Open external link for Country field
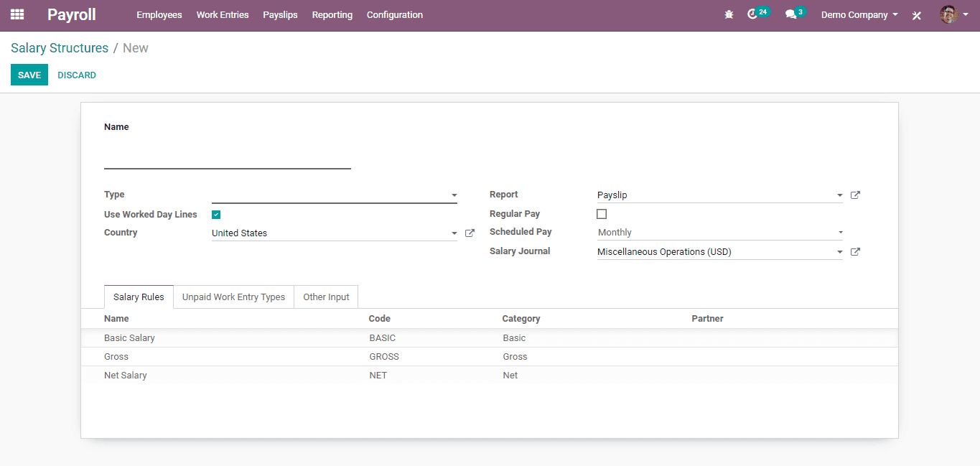The image size is (980, 466). click(470, 233)
